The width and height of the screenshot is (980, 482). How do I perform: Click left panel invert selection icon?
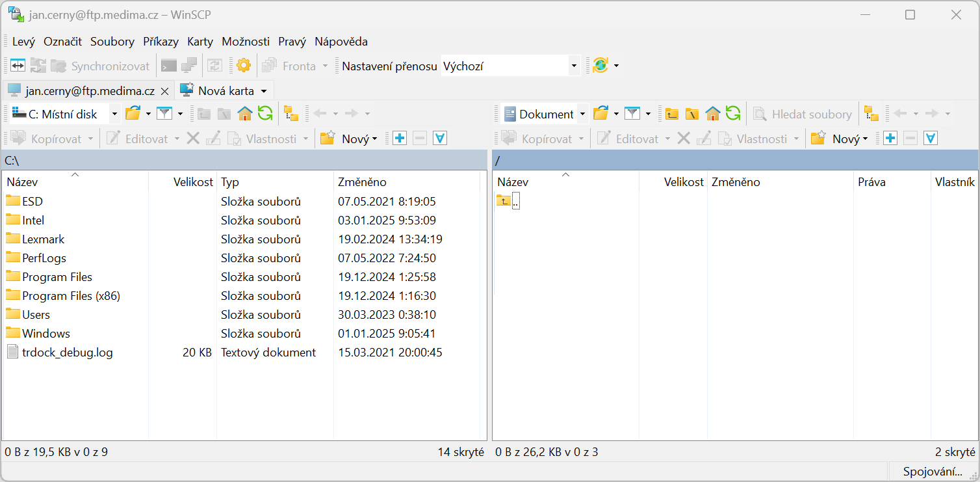pos(441,139)
